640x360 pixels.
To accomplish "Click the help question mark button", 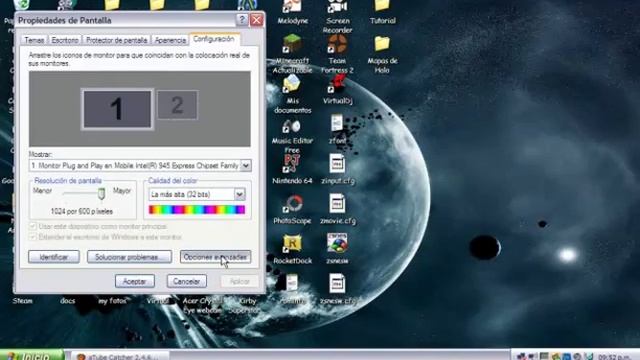I will [242, 20].
